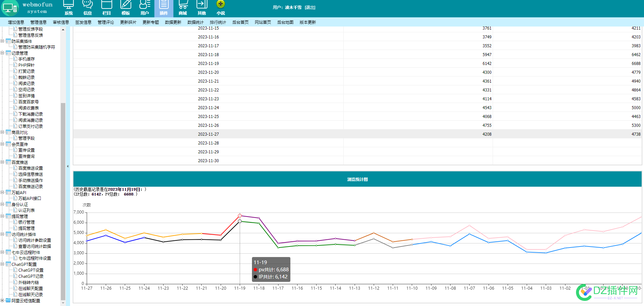Screen dimensions: 644x306
Task: Open 管理防采集随机字符 tree item
Action: point(37,47)
